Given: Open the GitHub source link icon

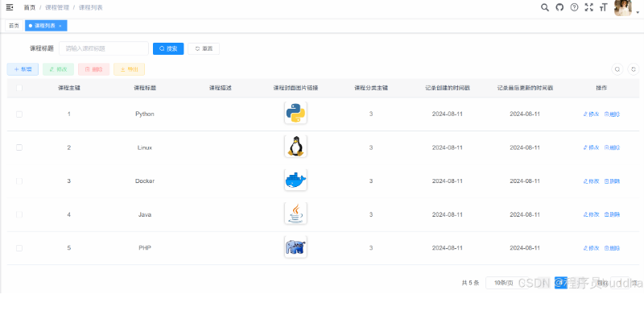Looking at the screenshot, I should click(559, 7).
